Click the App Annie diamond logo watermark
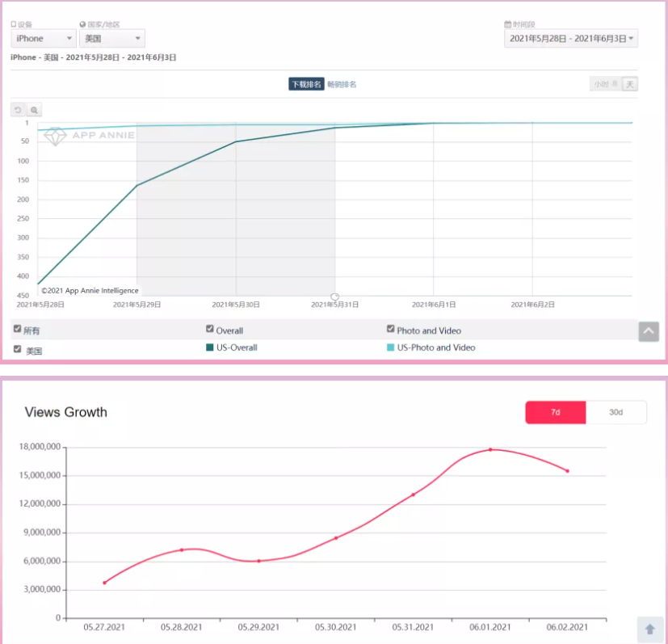 (54, 137)
